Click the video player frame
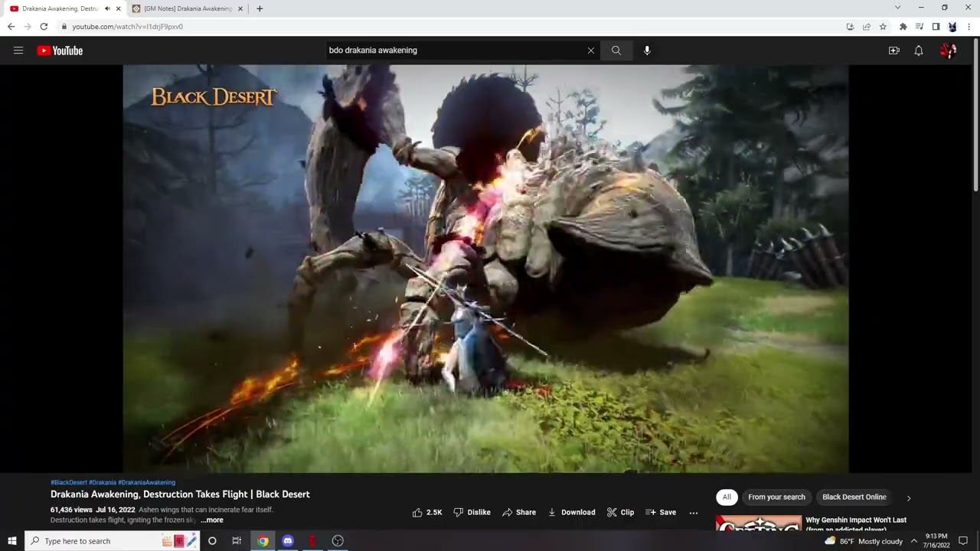This screenshot has width=980, height=551. (x=485, y=269)
